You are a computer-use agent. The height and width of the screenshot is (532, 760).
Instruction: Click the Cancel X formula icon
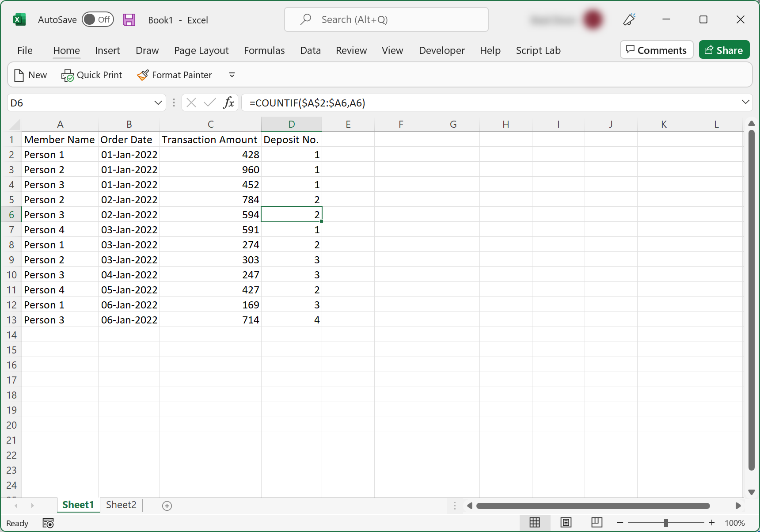[x=191, y=103]
